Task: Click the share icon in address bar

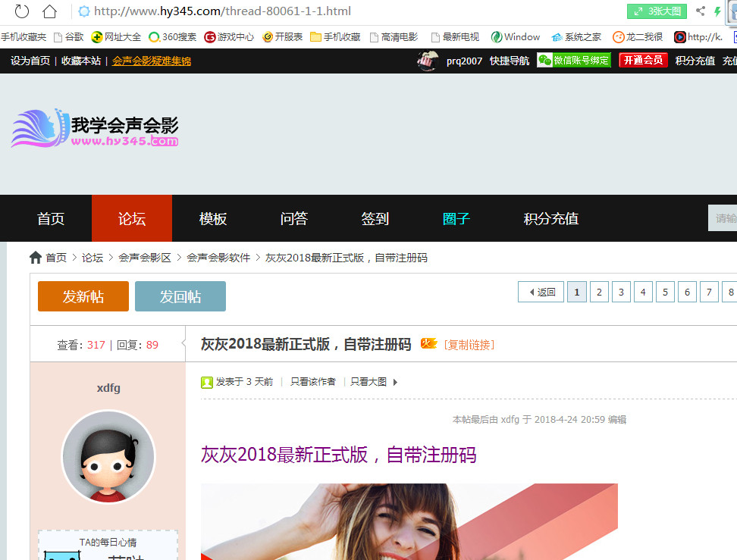Action: (x=701, y=11)
